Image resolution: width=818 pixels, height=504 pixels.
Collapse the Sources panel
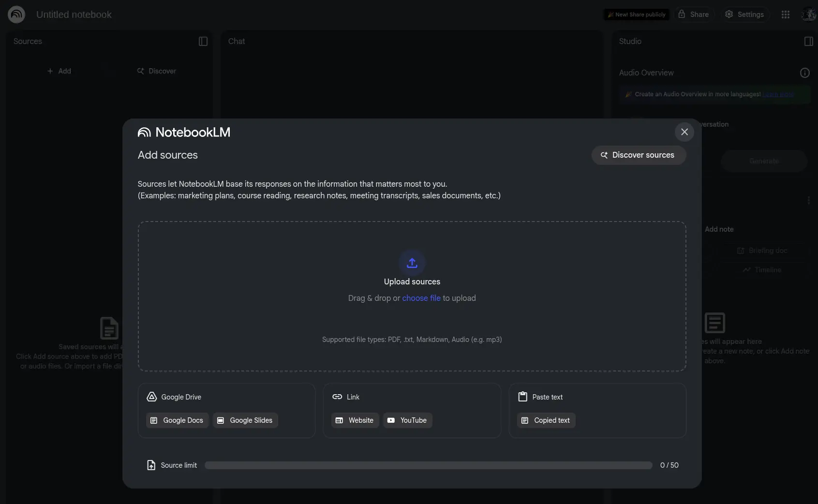203,42
